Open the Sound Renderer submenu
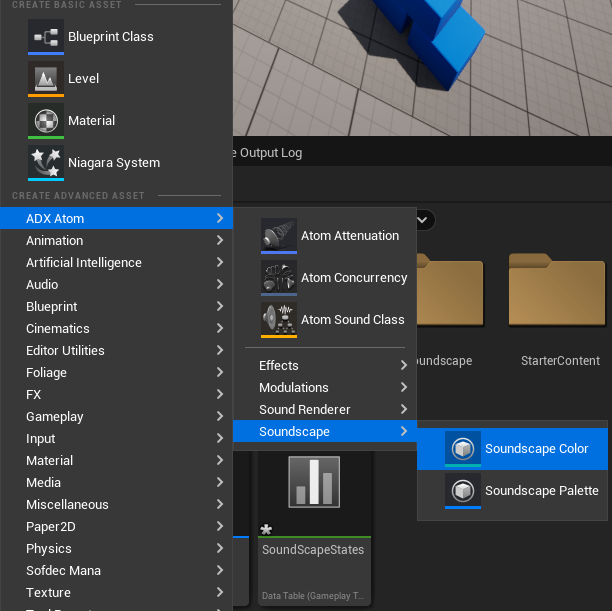The width and height of the screenshot is (612, 611). click(325, 410)
